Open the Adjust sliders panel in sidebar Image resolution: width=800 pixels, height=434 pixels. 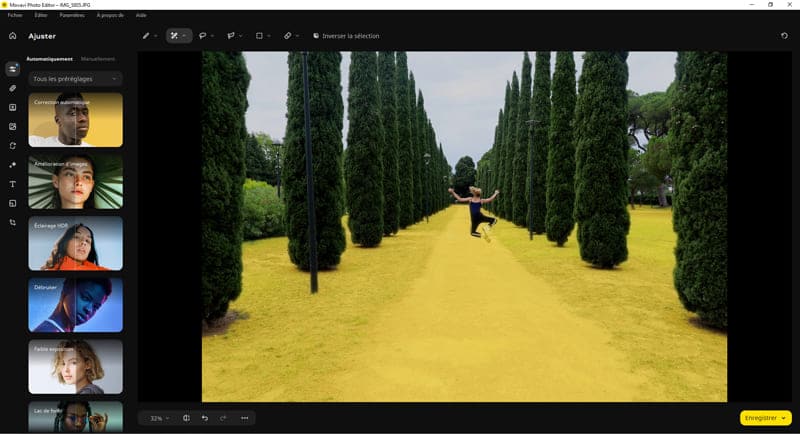tap(13, 69)
